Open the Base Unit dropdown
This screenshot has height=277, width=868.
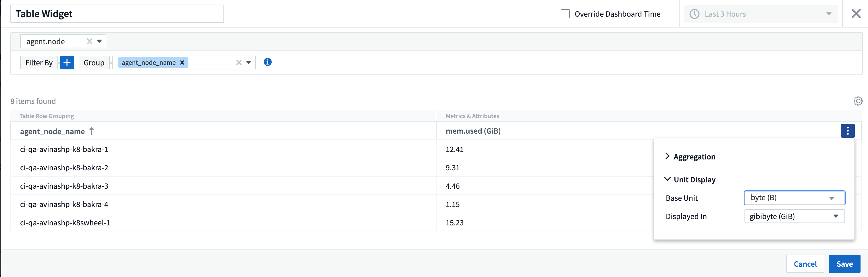pos(832,198)
